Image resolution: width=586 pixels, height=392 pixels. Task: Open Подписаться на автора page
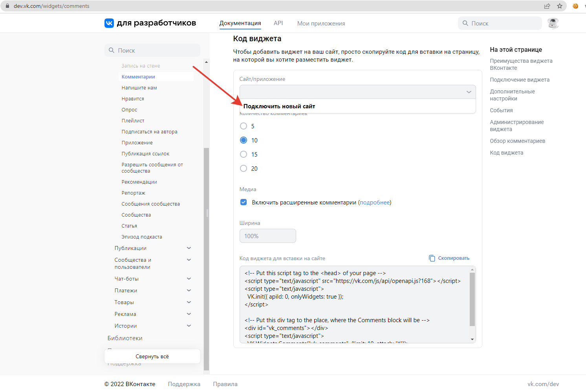click(x=149, y=132)
